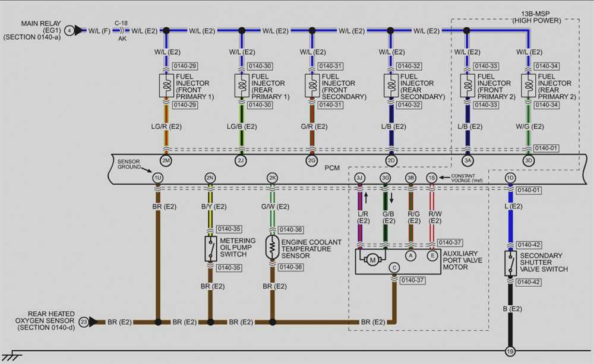Select the G/W (E2) wire label
594x364 pixels.
(275, 207)
